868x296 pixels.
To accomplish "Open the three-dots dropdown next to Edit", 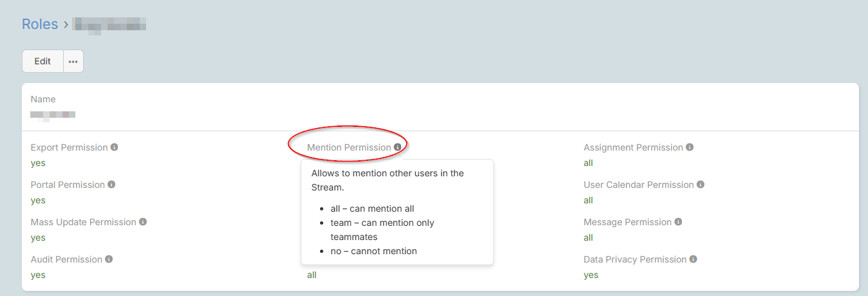I will pyautogui.click(x=73, y=62).
